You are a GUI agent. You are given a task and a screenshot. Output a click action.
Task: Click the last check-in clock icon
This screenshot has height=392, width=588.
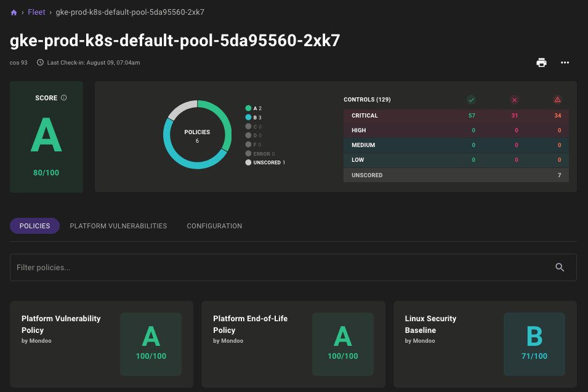(x=41, y=62)
